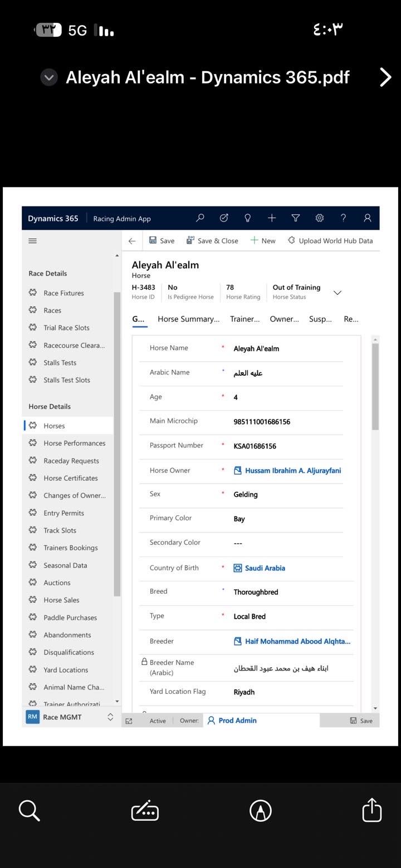This screenshot has height=868, width=401.
Task: Tap the iOS share icon
Action: click(x=371, y=810)
